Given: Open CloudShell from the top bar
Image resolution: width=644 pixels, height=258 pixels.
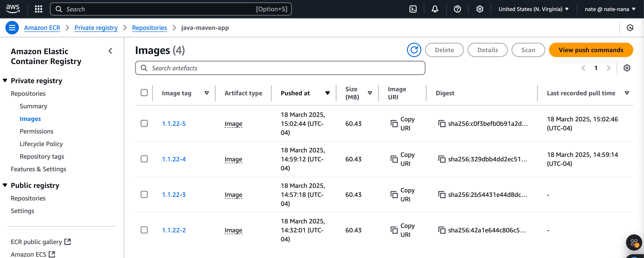Looking at the screenshot, I should pyautogui.click(x=413, y=9).
